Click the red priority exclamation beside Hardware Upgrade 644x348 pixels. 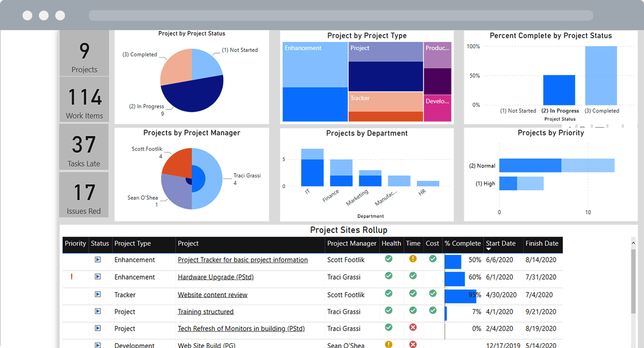click(x=72, y=276)
